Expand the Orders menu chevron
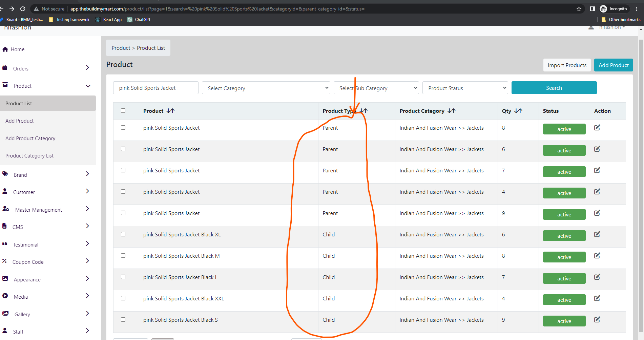 (x=87, y=68)
